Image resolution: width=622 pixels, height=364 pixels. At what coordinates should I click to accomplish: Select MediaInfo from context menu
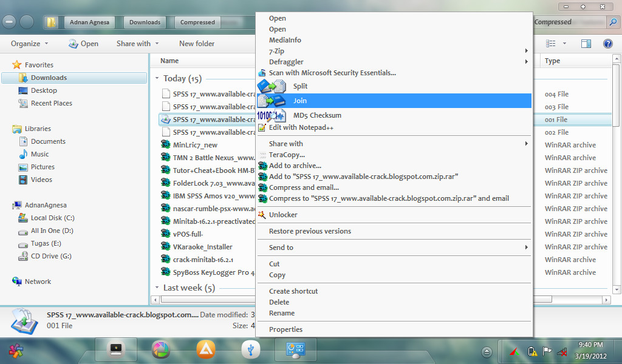(285, 40)
